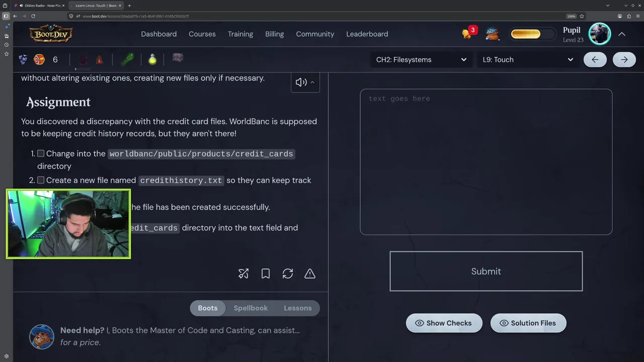This screenshot has height=362, width=644.
Task: Open Courses in the navigation
Action: [202, 34]
